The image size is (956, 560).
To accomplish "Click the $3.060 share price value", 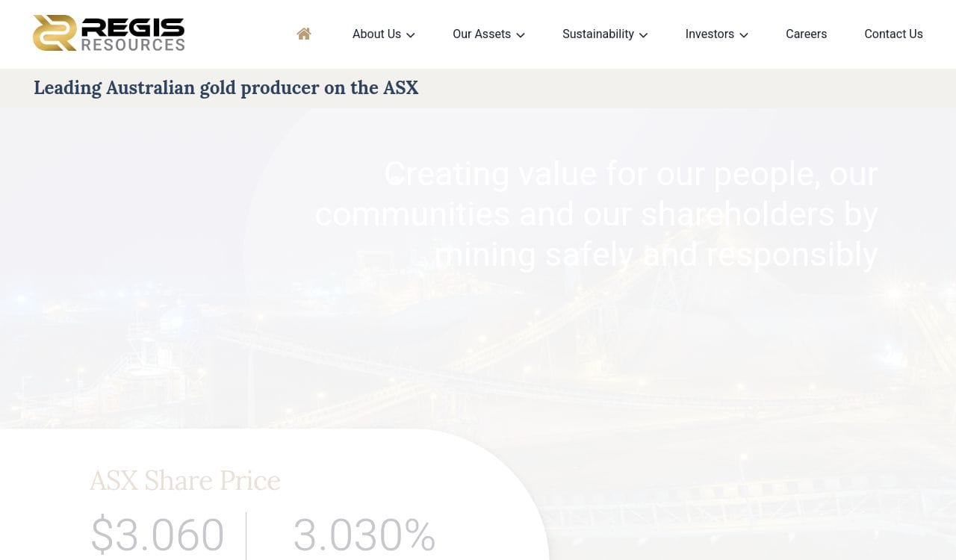I will [x=157, y=535].
